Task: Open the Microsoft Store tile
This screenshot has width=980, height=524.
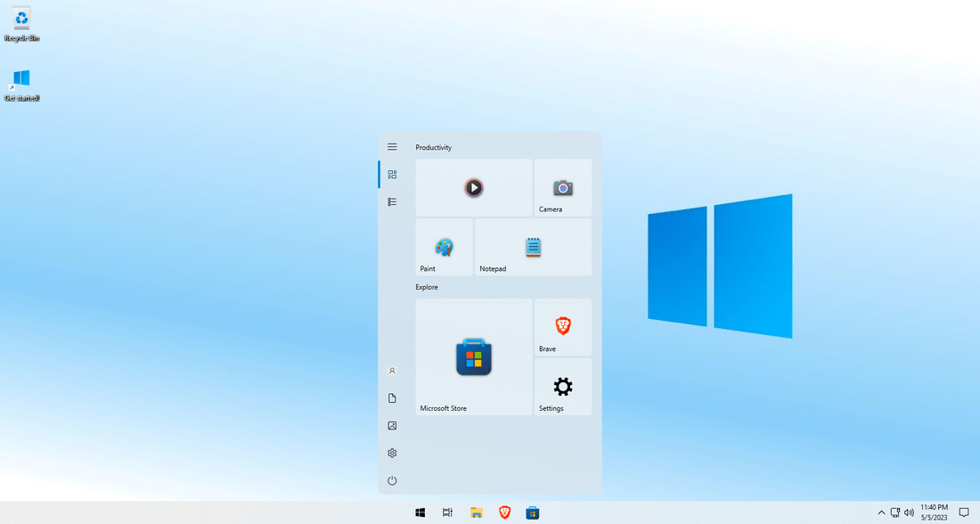Action: (474, 357)
